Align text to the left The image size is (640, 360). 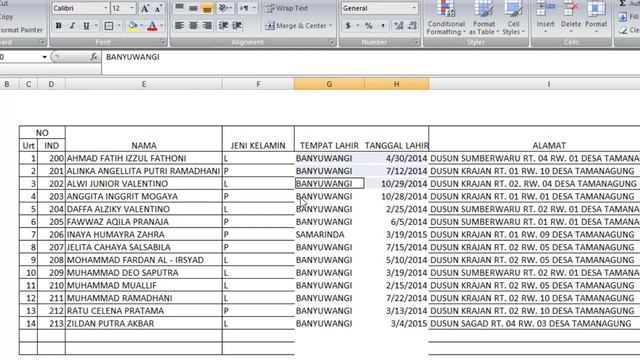click(x=179, y=26)
